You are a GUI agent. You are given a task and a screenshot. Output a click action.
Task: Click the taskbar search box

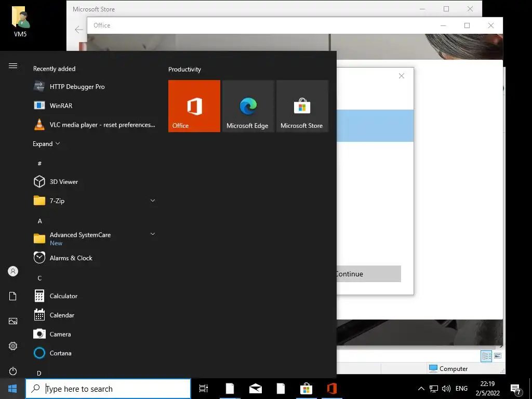click(x=108, y=389)
